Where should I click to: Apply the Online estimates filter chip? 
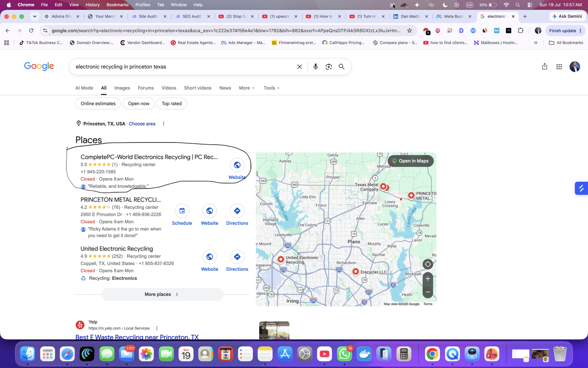pos(98,103)
